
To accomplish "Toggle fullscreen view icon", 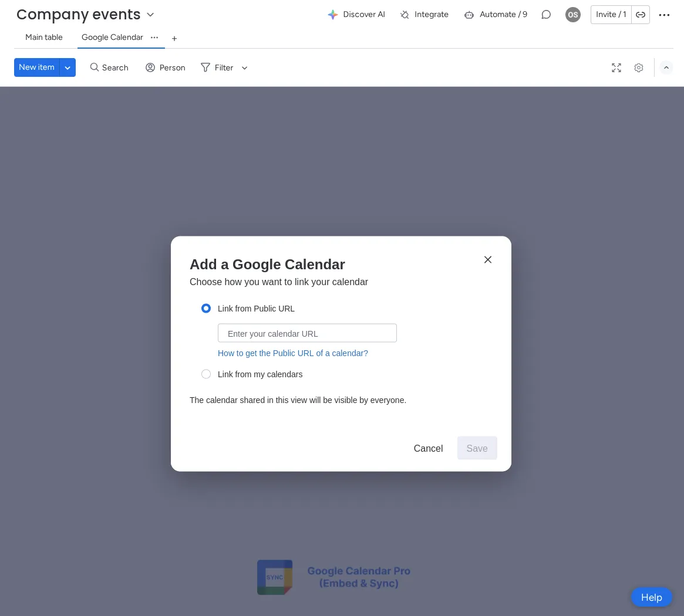I will click(x=616, y=67).
